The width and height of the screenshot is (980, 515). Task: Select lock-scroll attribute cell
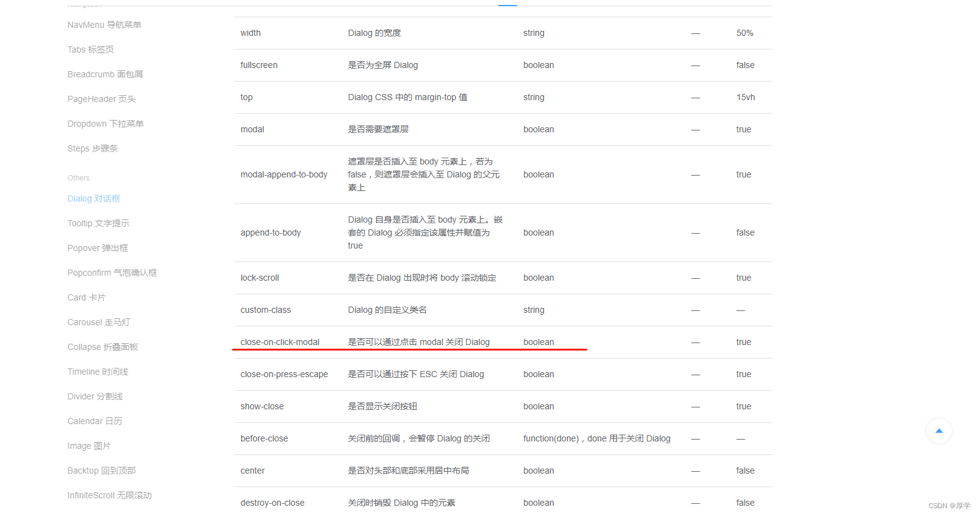pos(260,278)
